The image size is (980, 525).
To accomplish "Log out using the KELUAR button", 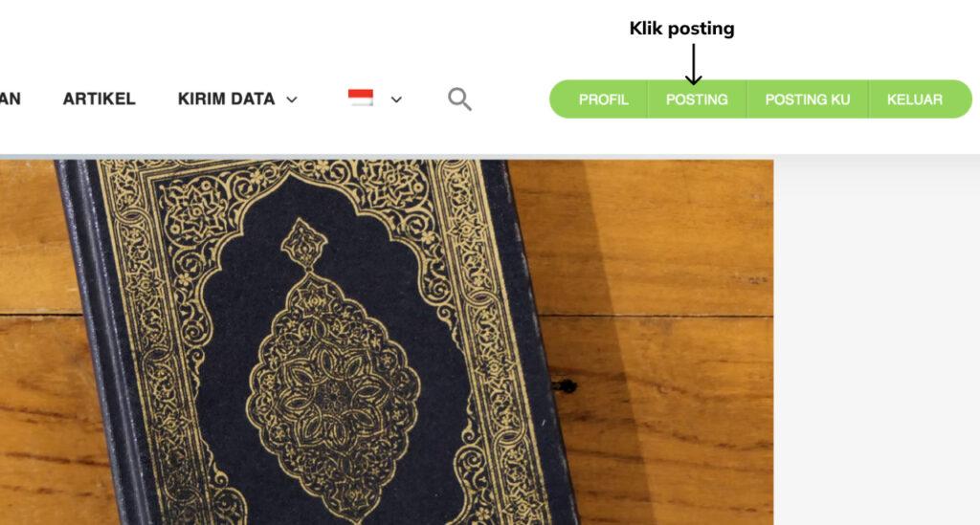I will click(x=914, y=99).
